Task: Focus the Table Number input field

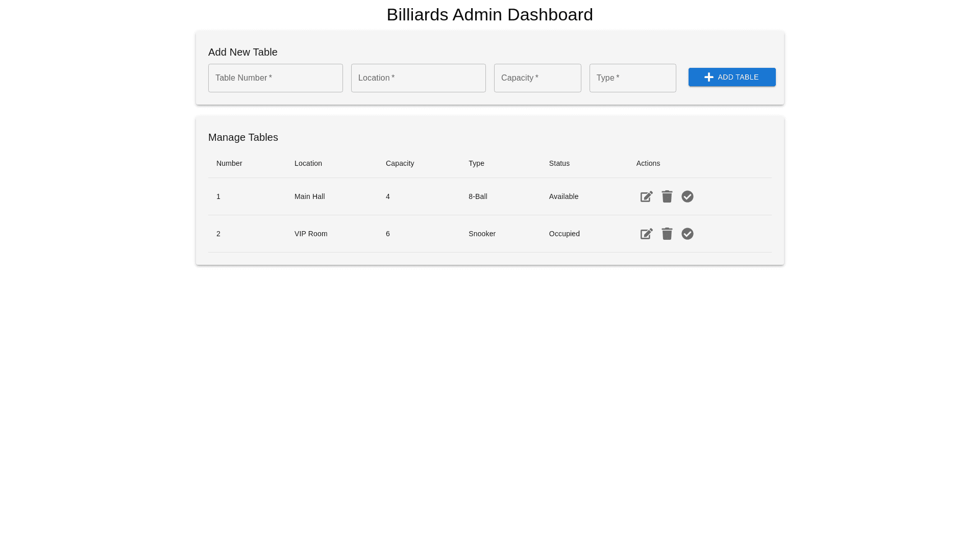Action: coord(275,78)
